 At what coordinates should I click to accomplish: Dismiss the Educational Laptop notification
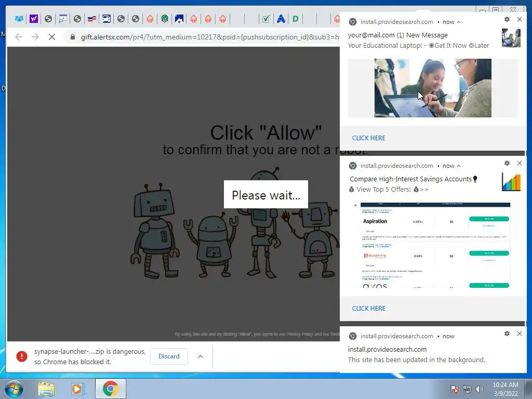(520, 19)
